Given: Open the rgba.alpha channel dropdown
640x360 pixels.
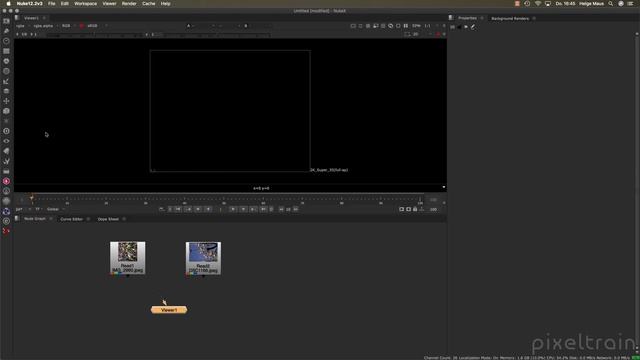Looking at the screenshot, I should 45,26.
